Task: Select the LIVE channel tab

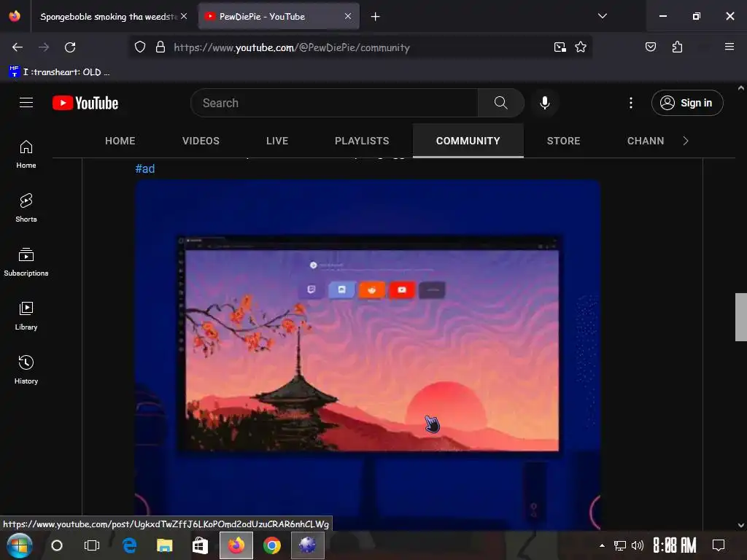Action: pos(277,141)
